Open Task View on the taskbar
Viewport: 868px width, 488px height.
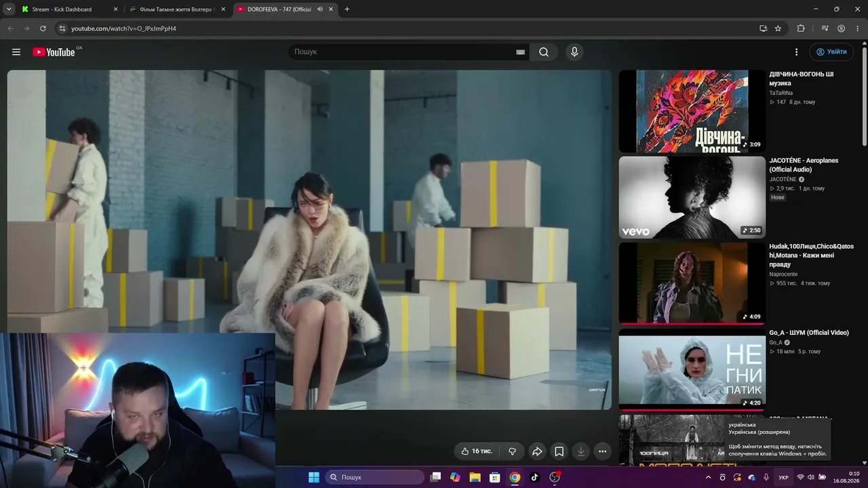point(436,477)
